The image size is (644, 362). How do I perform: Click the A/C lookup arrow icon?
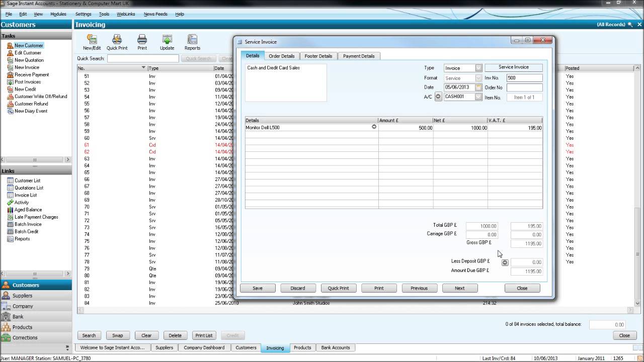438,97
